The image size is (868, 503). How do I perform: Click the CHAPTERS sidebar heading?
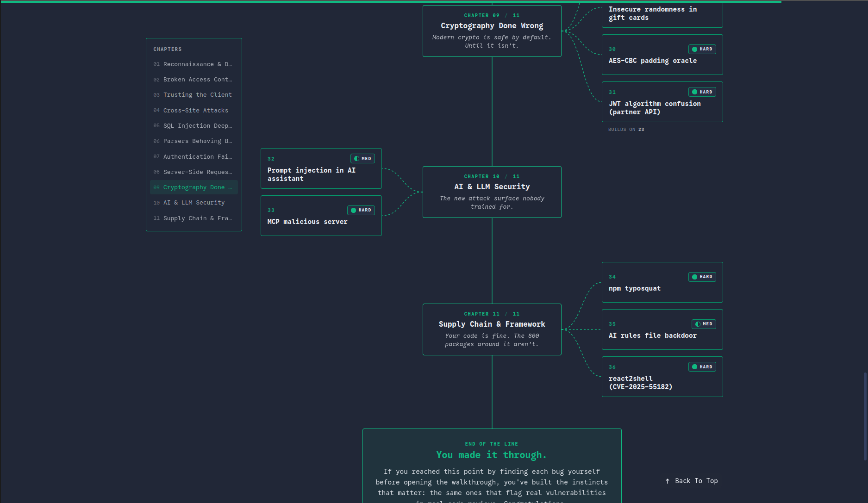point(168,49)
